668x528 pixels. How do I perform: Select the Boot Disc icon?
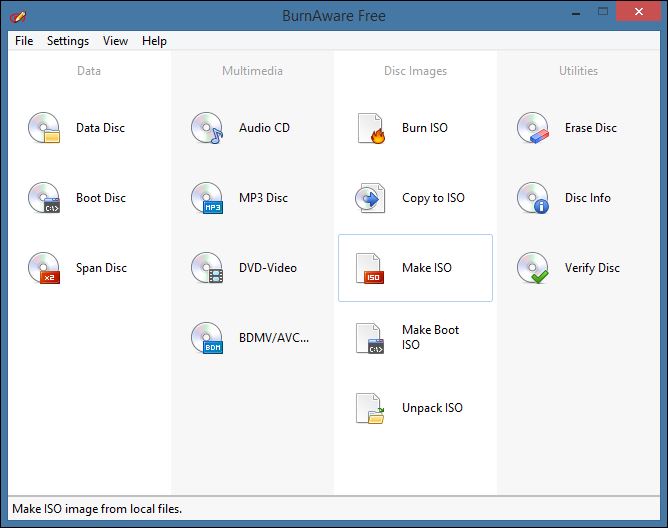(44, 198)
